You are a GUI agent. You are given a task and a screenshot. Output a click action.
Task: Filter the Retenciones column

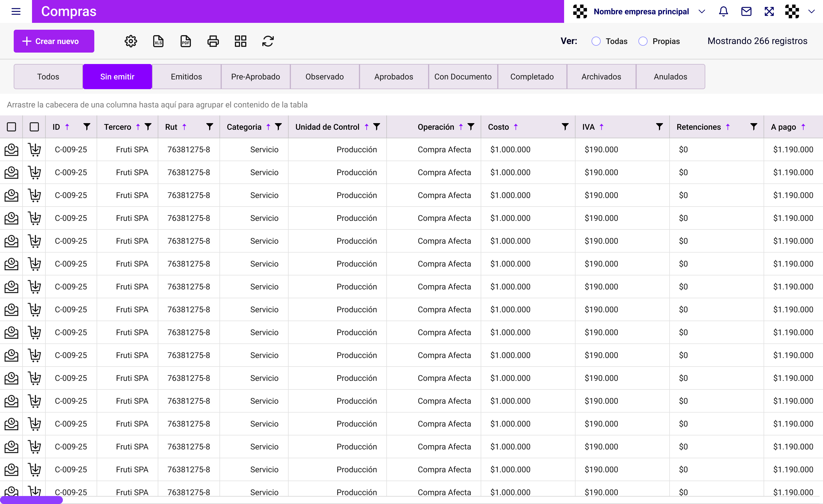[x=754, y=127]
